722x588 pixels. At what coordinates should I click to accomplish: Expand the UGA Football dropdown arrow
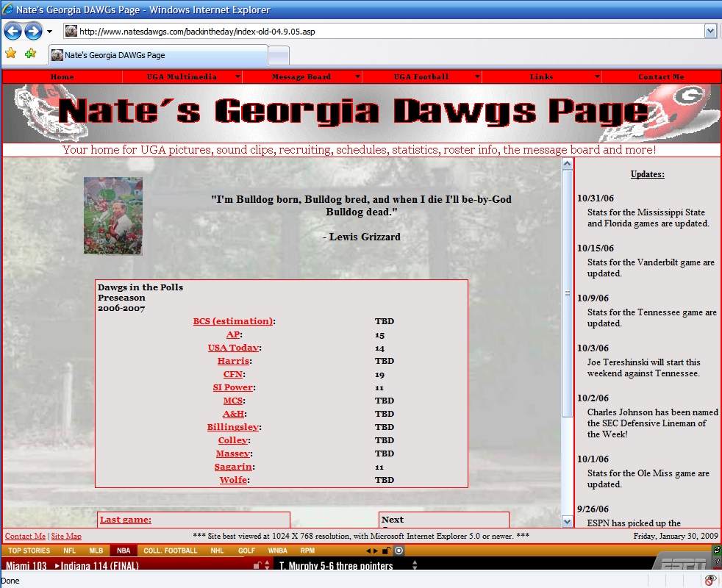[x=477, y=76]
